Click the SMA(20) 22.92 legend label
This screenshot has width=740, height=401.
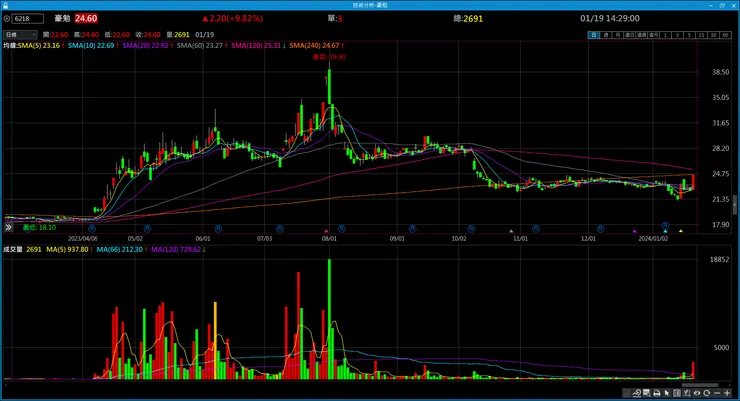[146, 46]
